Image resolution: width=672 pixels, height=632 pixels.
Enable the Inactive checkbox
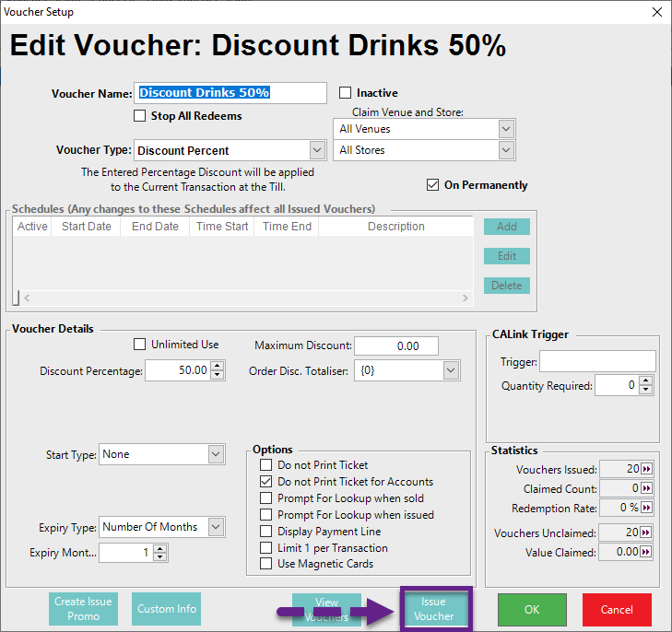(x=346, y=93)
